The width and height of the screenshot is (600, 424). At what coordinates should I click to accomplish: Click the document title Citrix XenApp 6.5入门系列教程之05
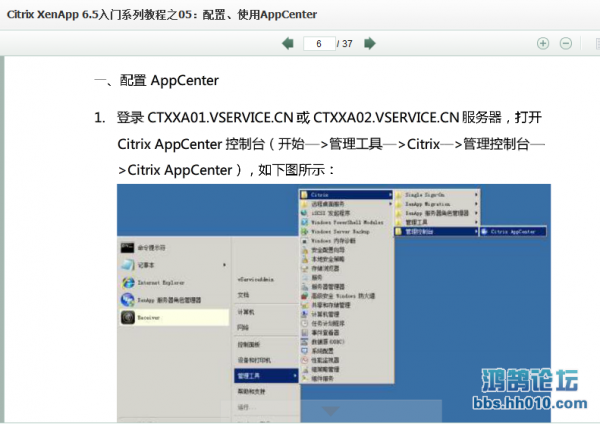[99, 15]
